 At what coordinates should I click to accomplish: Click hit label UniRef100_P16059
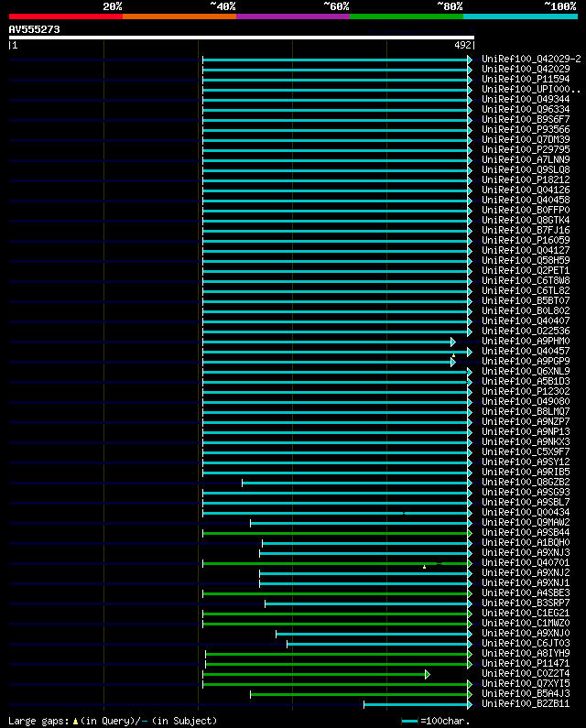pos(526,241)
